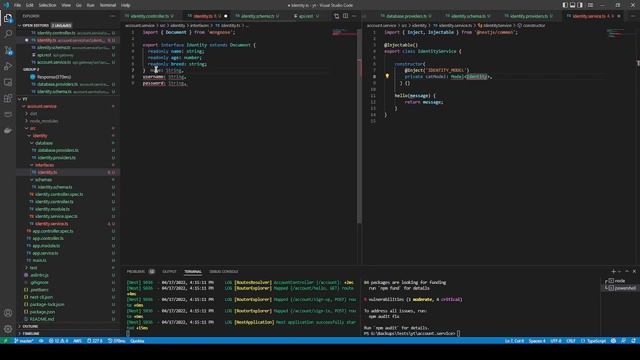Viewport: 640px width, 360px height.
Task: Click the remote window indicator in the status bar
Action: coord(5,341)
